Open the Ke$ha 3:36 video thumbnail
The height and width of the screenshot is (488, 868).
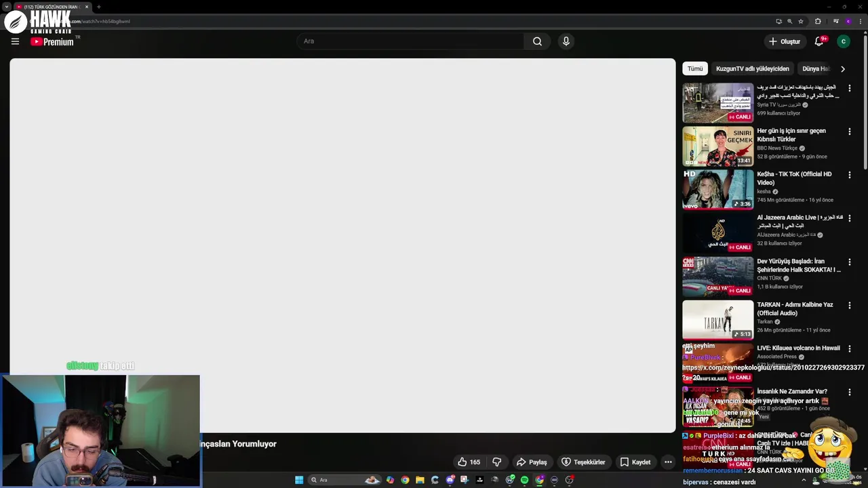pos(717,189)
